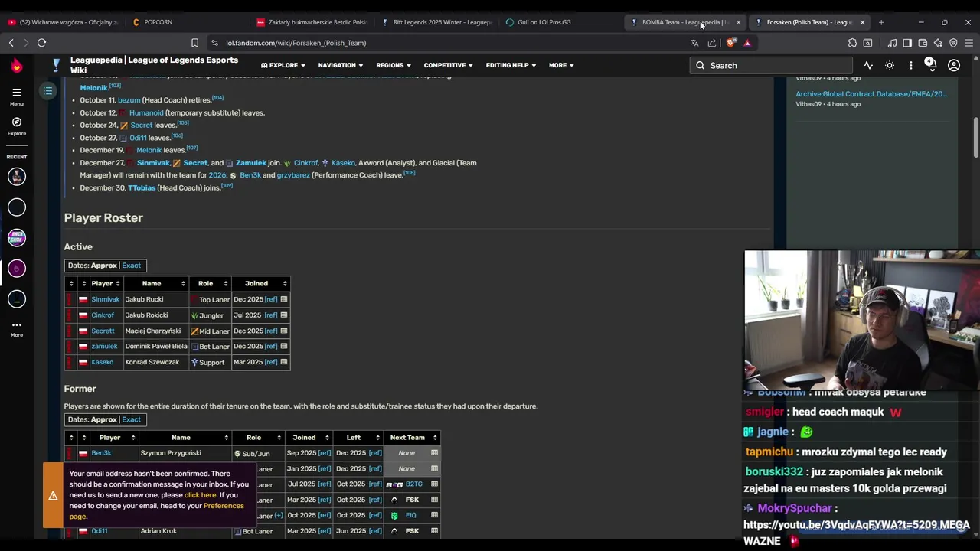Open the zamulek player link in the Active table
Image resolution: width=980 pixels, height=551 pixels.
click(x=104, y=347)
